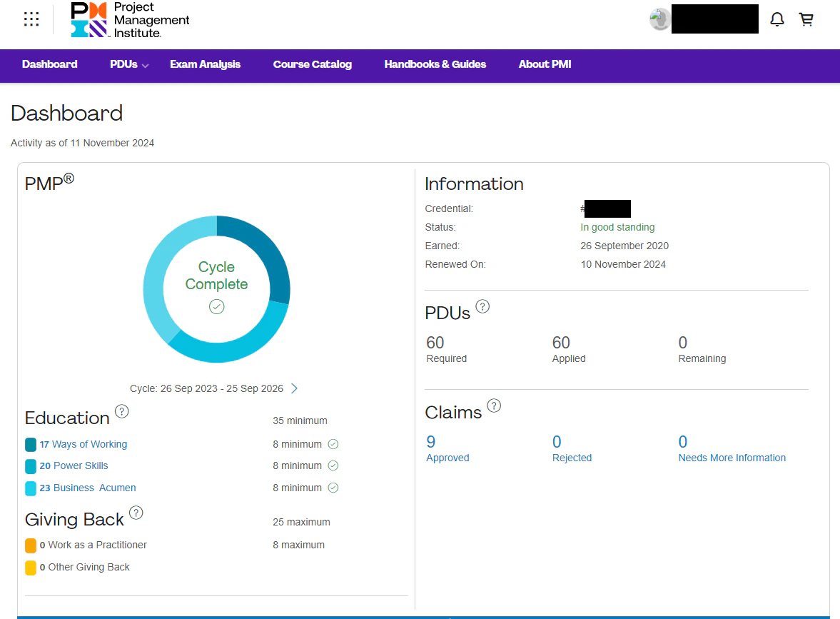Click Business Acumen light blue swatch
Viewport: 840px width, 619px height.
[31, 488]
